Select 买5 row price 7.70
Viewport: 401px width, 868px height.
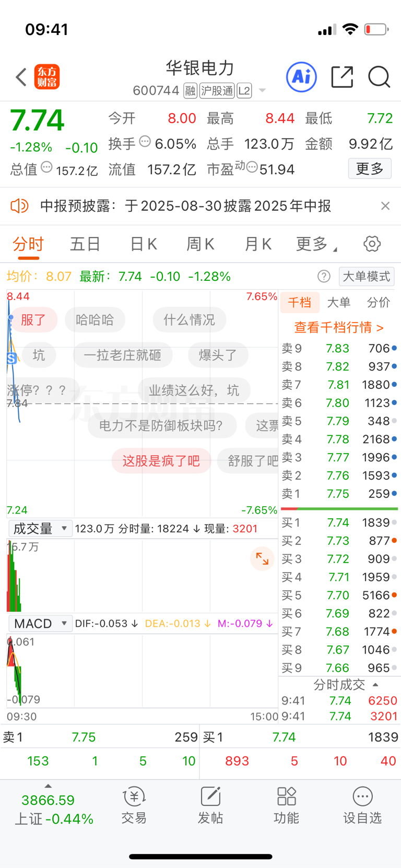coord(339,595)
